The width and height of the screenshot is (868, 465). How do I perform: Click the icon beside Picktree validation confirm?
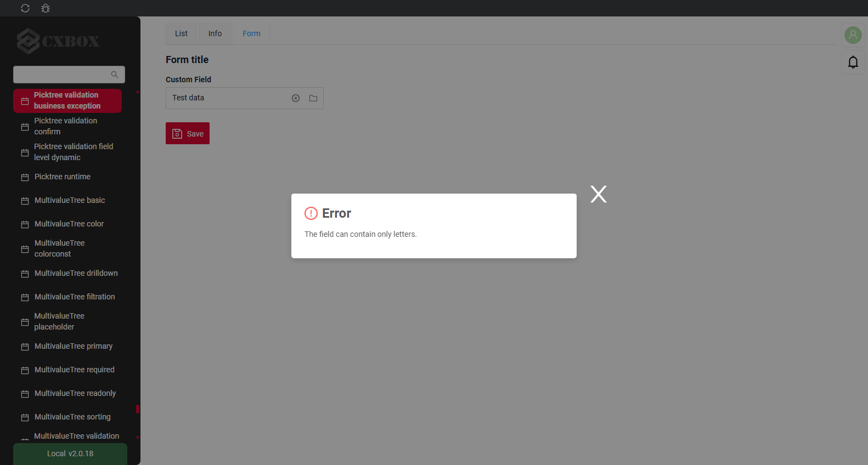pos(25,127)
